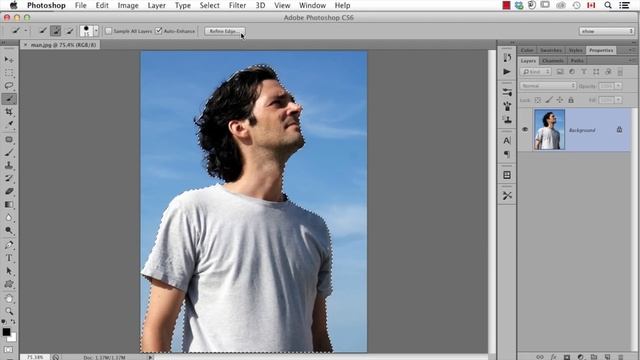
Task: Select the Path Selection tool
Action: pyautogui.click(x=9, y=271)
